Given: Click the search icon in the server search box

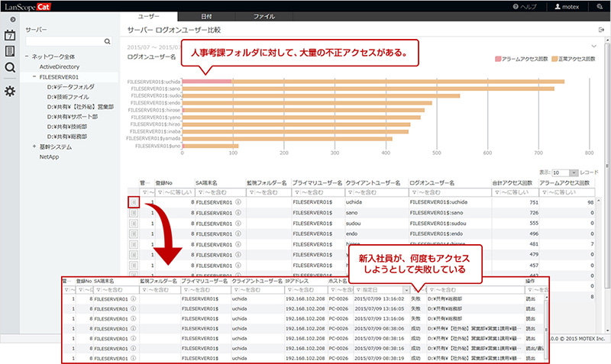Looking at the screenshot, I should tap(107, 41).
